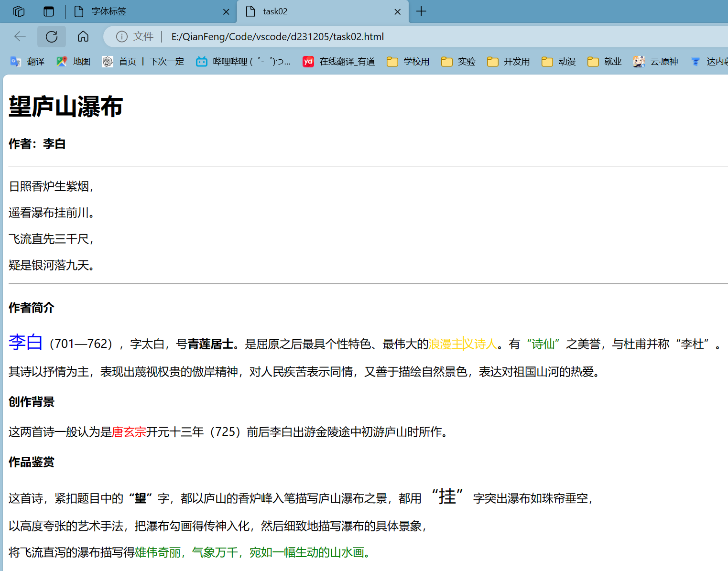Click the large blue 李白 text
Screen dimensions: 728x571
click(26, 342)
